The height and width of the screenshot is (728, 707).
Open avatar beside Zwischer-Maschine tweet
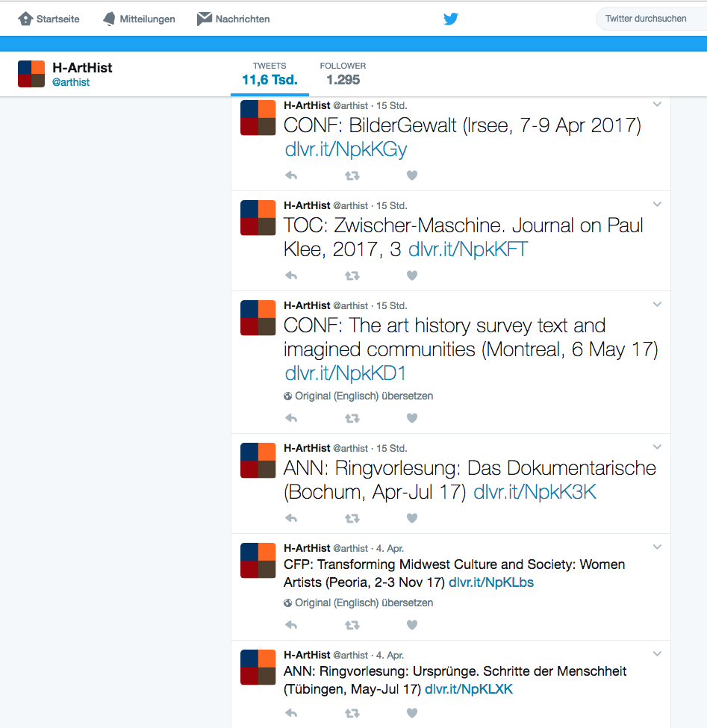click(258, 218)
